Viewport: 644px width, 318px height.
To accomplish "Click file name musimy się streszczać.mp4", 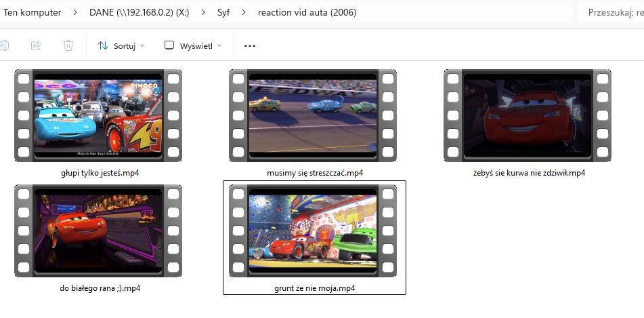I will point(315,173).
